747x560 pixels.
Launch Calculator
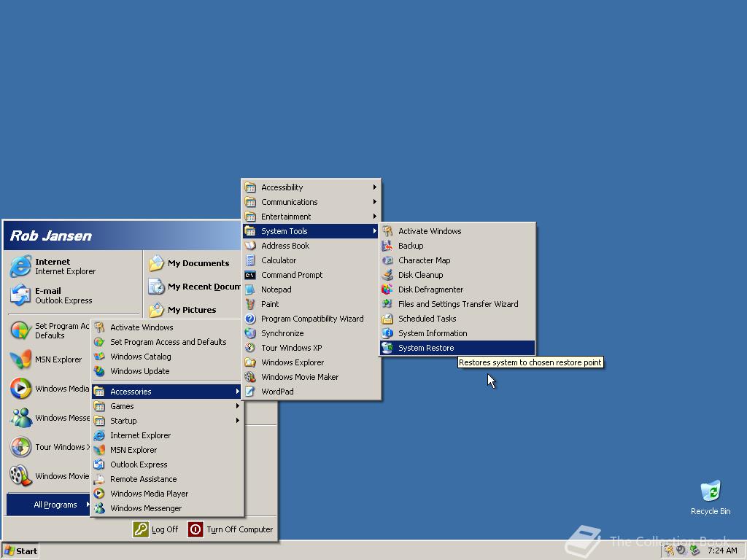pos(311,260)
